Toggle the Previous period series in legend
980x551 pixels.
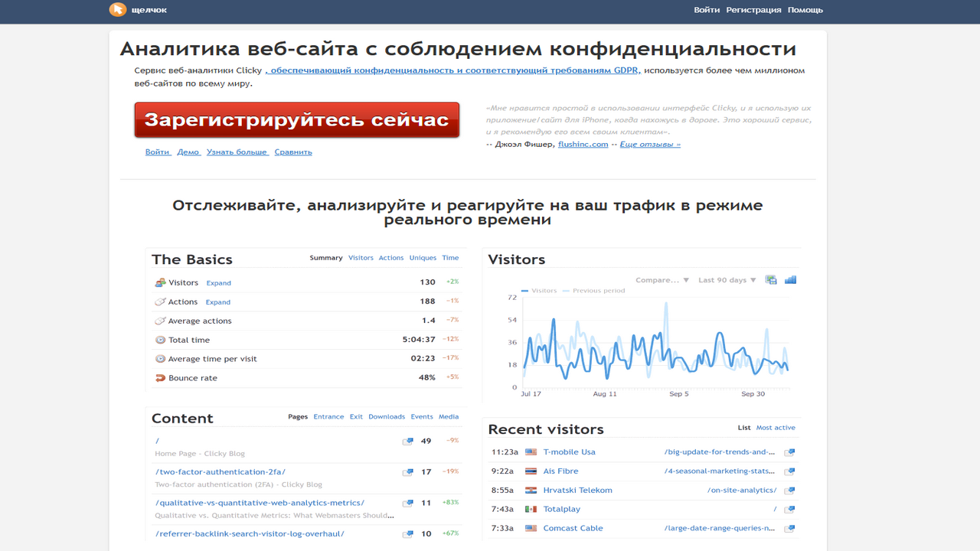[593, 291]
